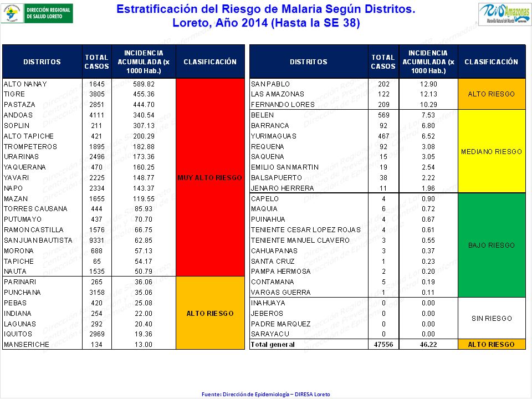Screen dimensions: 532x399
Task: Select the CONTAMANA district cell
Action: (x=309, y=282)
